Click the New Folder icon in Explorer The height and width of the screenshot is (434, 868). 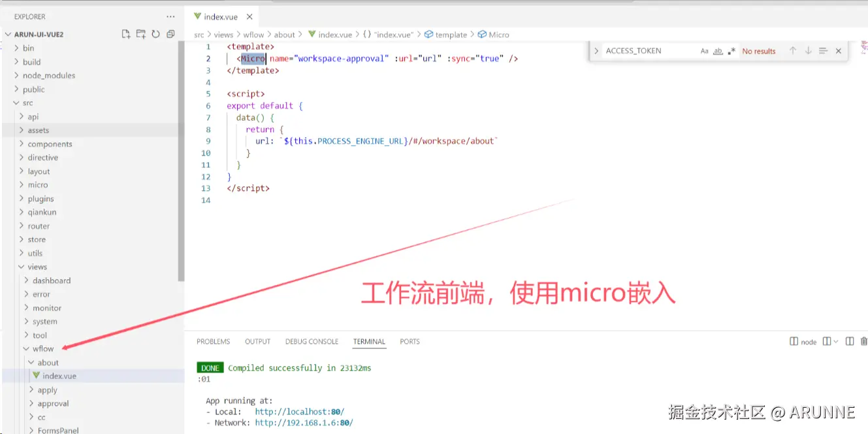(141, 34)
